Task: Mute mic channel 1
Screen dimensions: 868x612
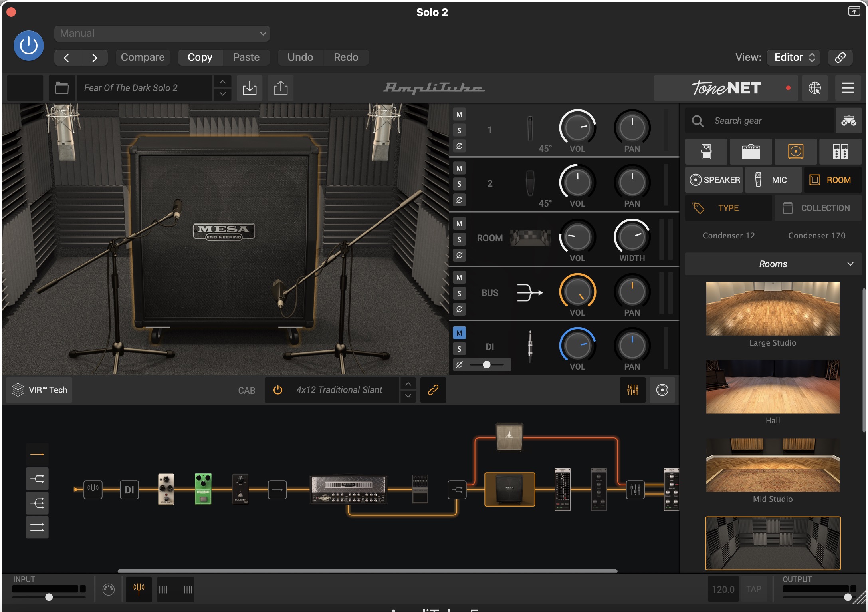Action: point(459,115)
